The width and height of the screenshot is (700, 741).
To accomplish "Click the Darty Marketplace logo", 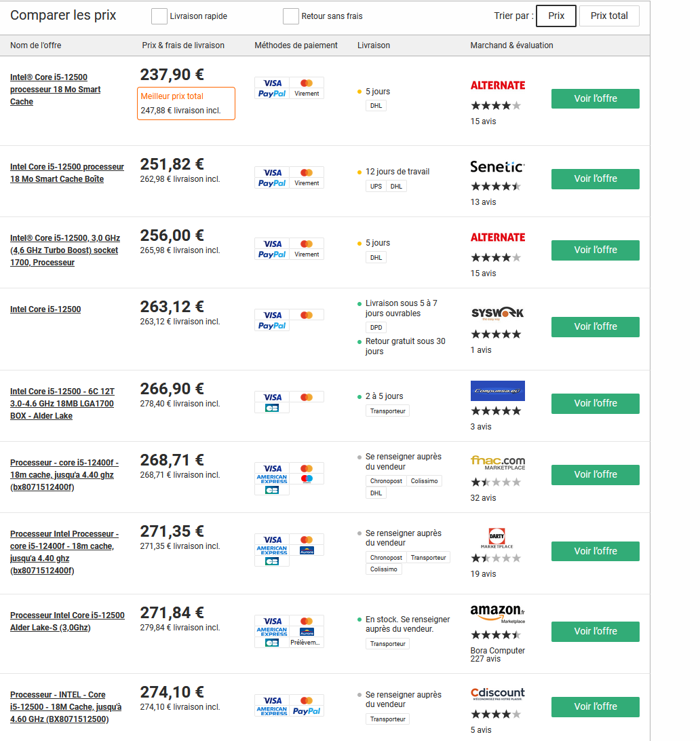I will [x=497, y=537].
